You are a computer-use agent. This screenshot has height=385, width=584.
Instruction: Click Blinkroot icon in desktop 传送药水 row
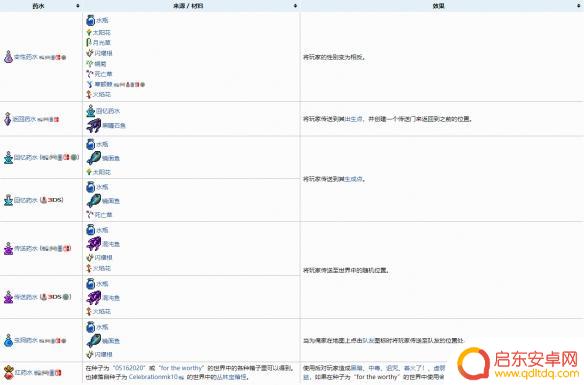(x=89, y=258)
